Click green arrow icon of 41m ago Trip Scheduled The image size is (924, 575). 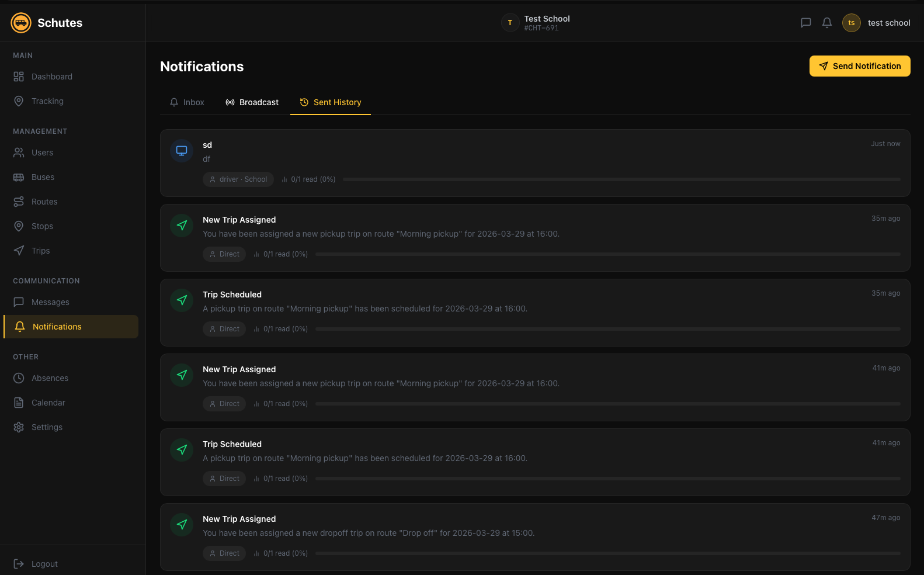point(182,450)
